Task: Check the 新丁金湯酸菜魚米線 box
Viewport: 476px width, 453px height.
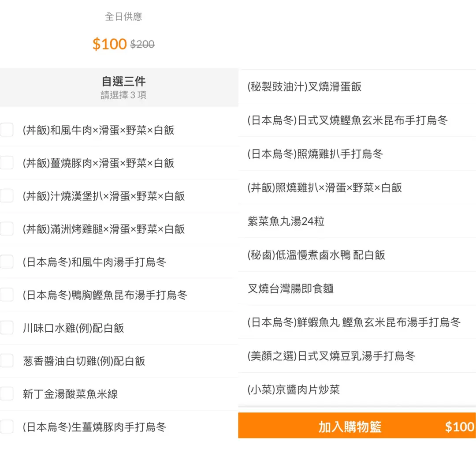Action: 7,393
